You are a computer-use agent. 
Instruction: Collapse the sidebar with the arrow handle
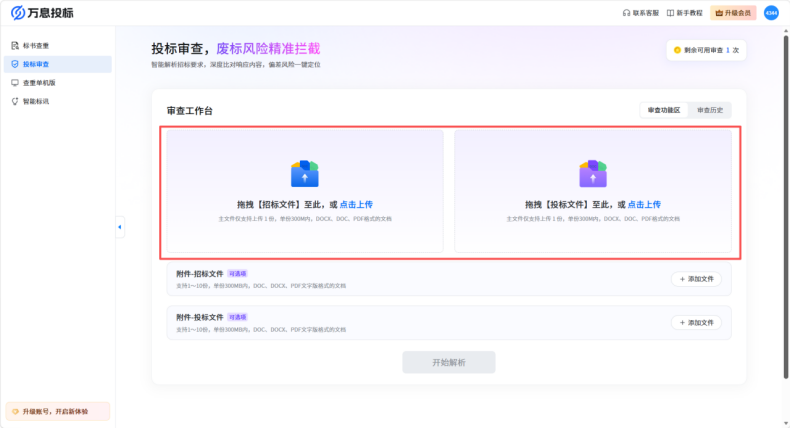click(120, 227)
